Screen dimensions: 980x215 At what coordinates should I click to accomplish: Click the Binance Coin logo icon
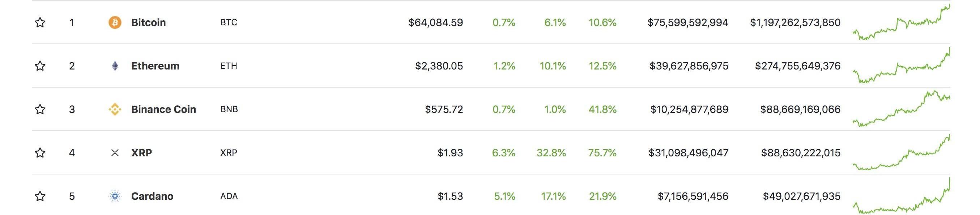pos(115,109)
